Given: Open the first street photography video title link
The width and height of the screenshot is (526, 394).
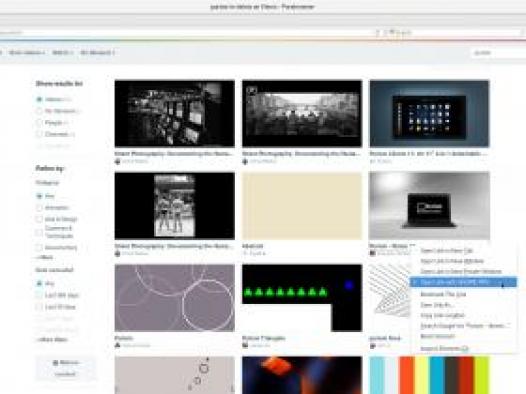Looking at the screenshot, I should 174,154.
